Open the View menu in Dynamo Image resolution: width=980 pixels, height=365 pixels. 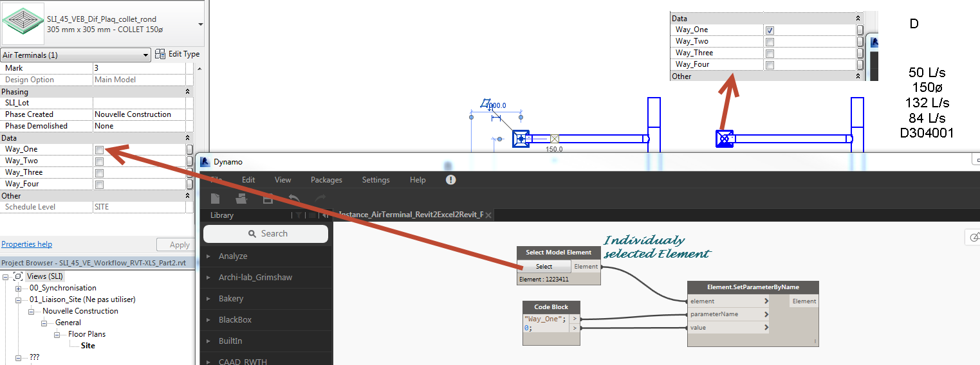tap(282, 180)
